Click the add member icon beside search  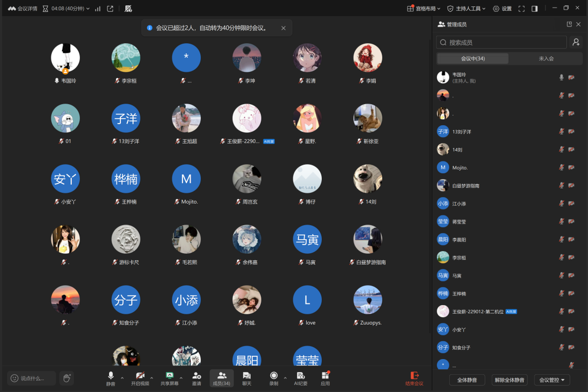(x=576, y=42)
